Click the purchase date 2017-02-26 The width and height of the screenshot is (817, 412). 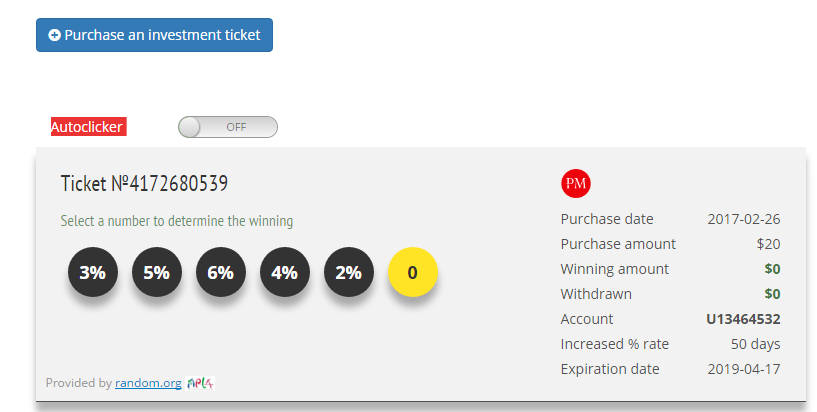(743, 219)
